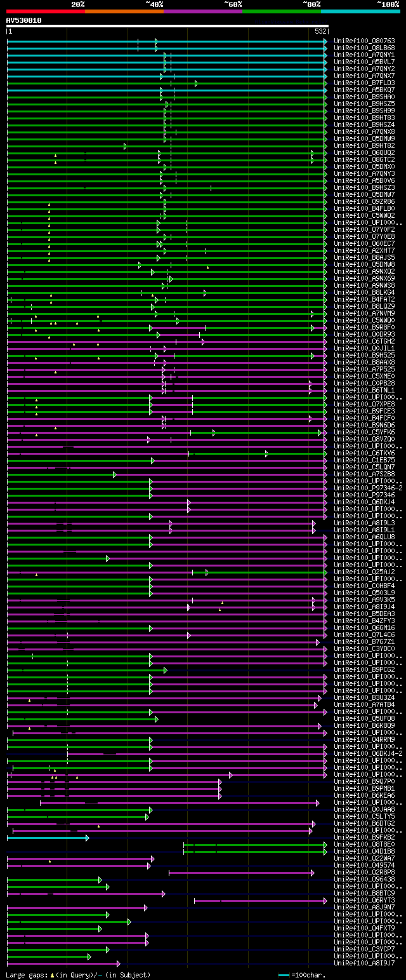The width and height of the screenshot is (406, 980).
Task: Click the cyan =100char. scale bar
Action: 284,975
